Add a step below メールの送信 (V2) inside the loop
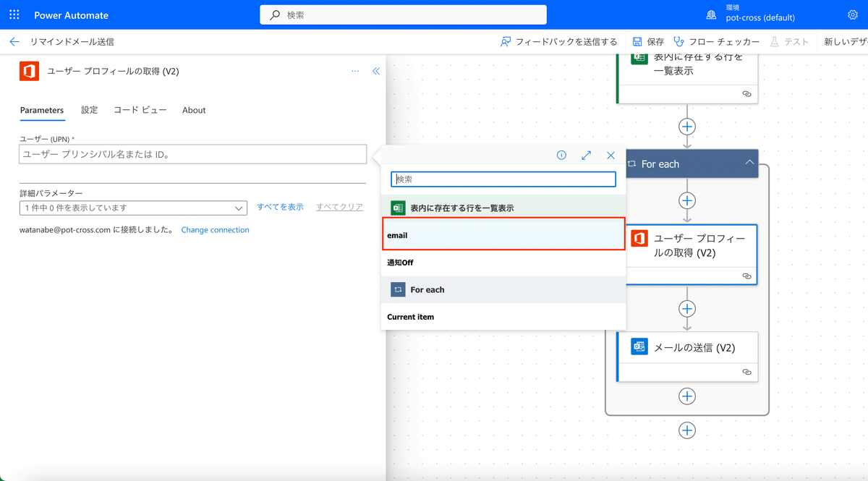 point(687,396)
